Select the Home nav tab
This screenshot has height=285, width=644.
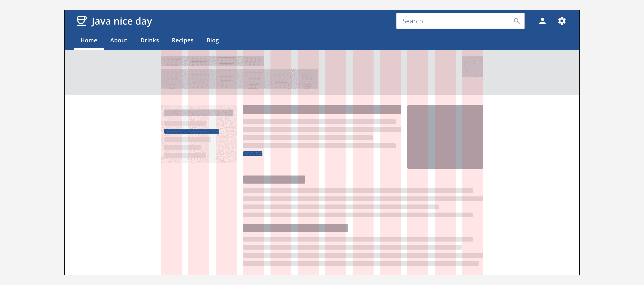pos(89,40)
